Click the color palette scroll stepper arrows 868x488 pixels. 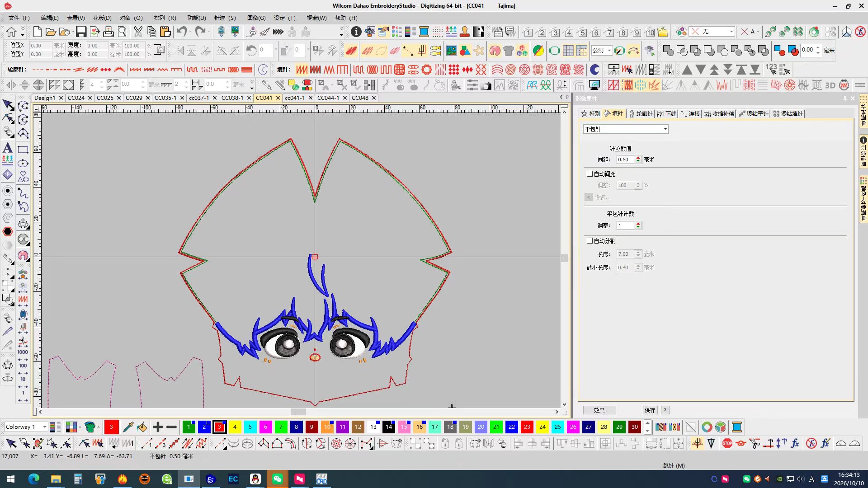(647, 427)
